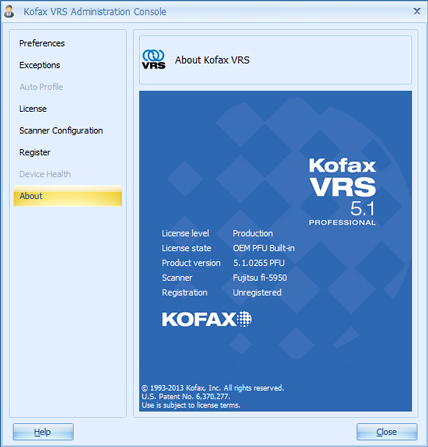
Task: Click the 'Scanner' label in About panel
Action: pos(177,278)
